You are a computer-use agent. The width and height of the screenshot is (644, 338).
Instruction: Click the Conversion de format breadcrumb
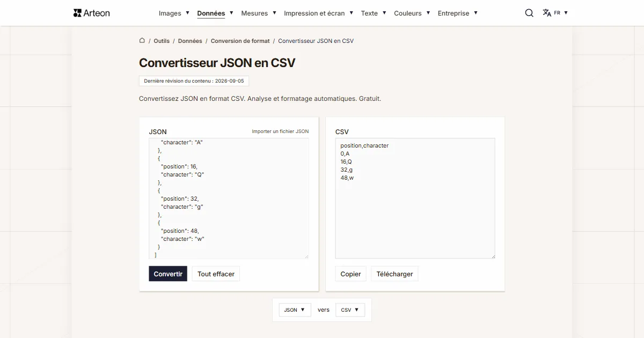pos(240,41)
